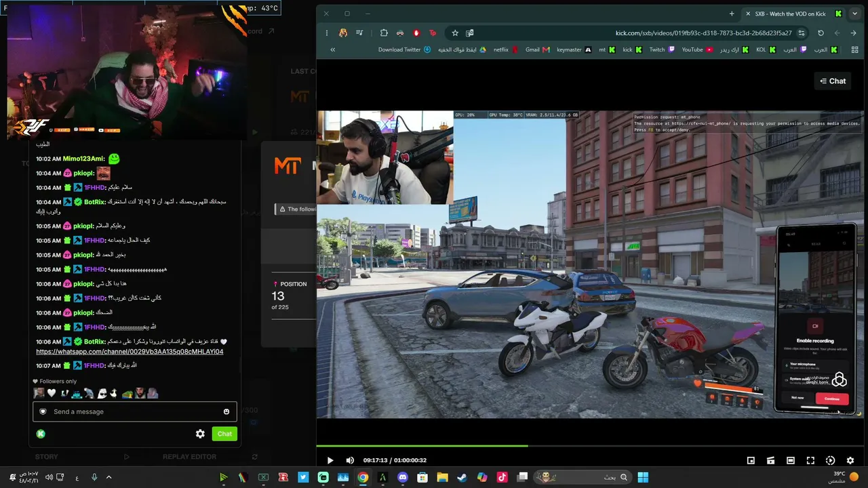Show the Chat panel on Kick

point(833,81)
